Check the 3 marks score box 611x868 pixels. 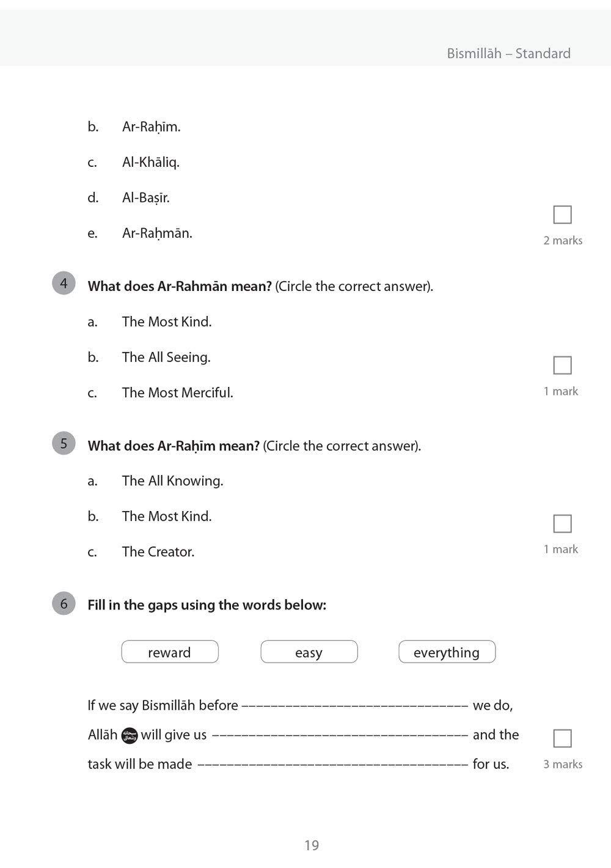coord(562,738)
